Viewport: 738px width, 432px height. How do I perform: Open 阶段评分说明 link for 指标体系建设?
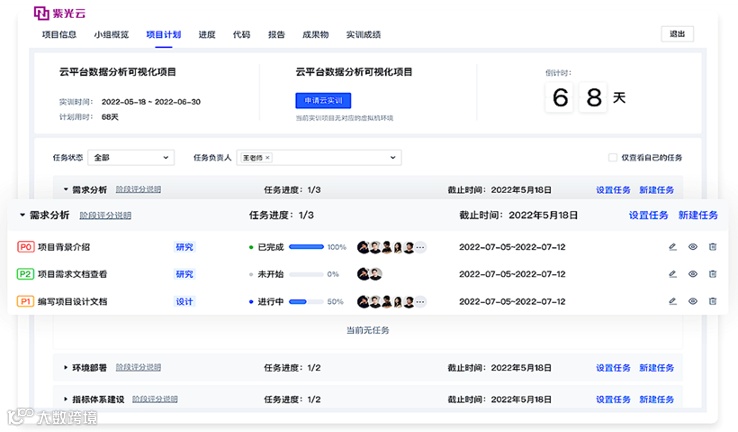155,399
